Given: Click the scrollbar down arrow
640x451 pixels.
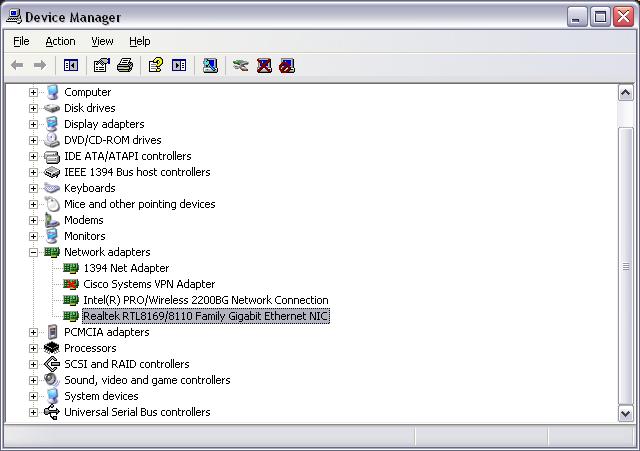Looking at the screenshot, I should 625,413.
